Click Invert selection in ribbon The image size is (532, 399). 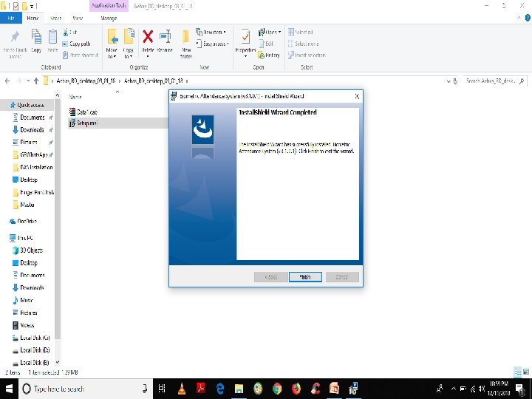coord(307,55)
